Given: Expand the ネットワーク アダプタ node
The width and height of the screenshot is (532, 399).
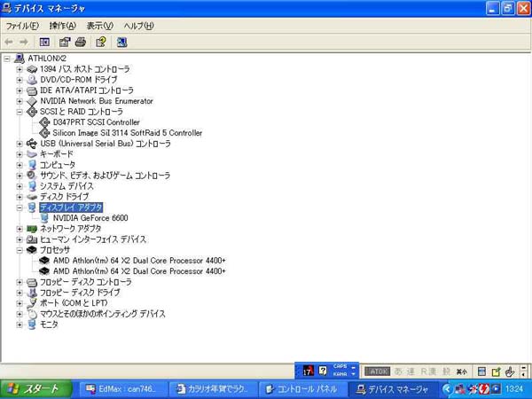Looking at the screenshot, I should point(20,229).
